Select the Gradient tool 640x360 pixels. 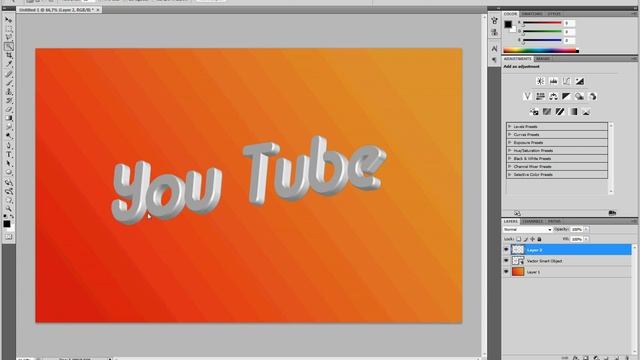point(9,118)
